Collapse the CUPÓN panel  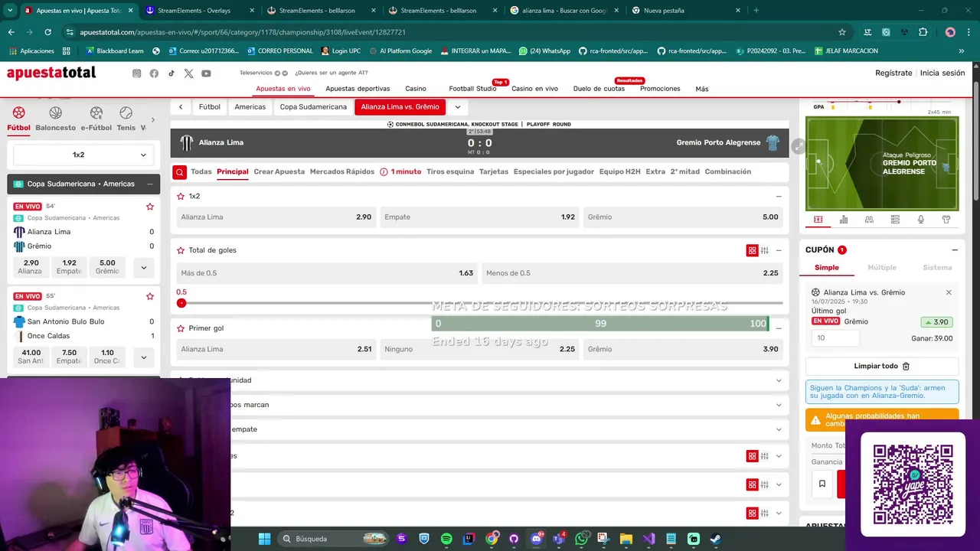coord(955,250)
